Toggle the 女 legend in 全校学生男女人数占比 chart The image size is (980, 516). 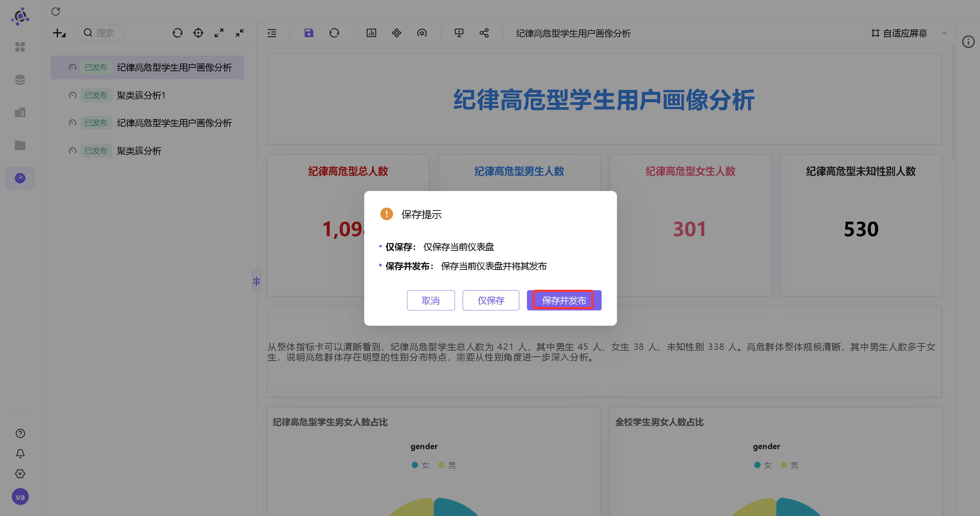pyautogui.click(x=763, y=465)
